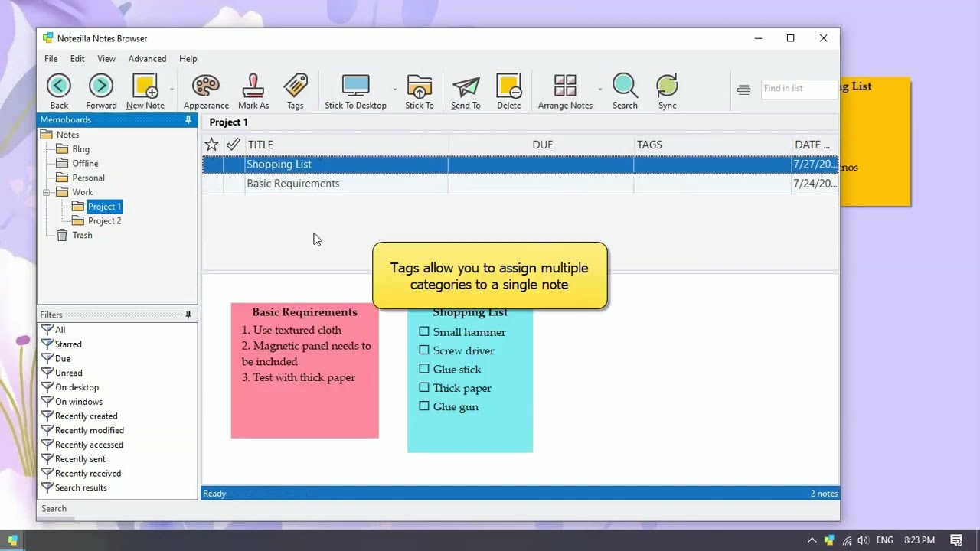Viewport: 980px width, 551px height.
Task: Open the Help menu
Action: 188,59
